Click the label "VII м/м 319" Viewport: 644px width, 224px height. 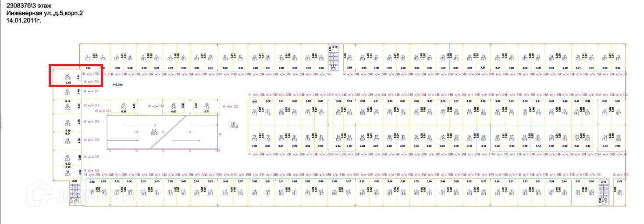point(91,121)
